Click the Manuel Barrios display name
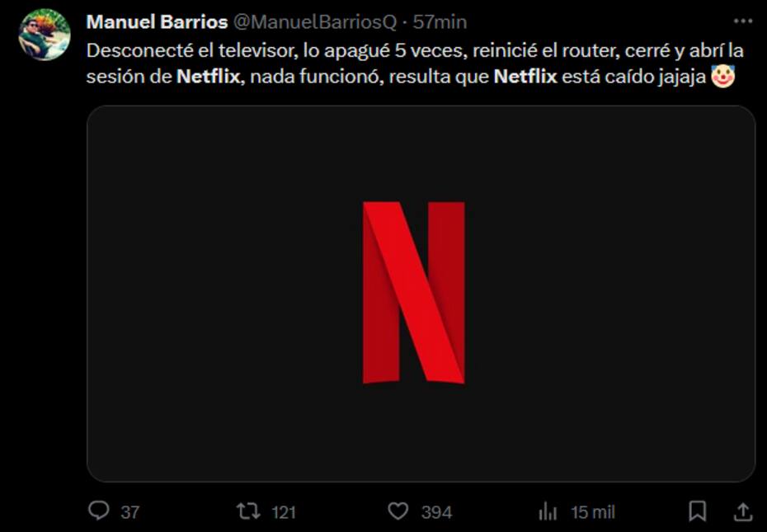The width and height of the screenshot is (767, 532). click(157, 22)
